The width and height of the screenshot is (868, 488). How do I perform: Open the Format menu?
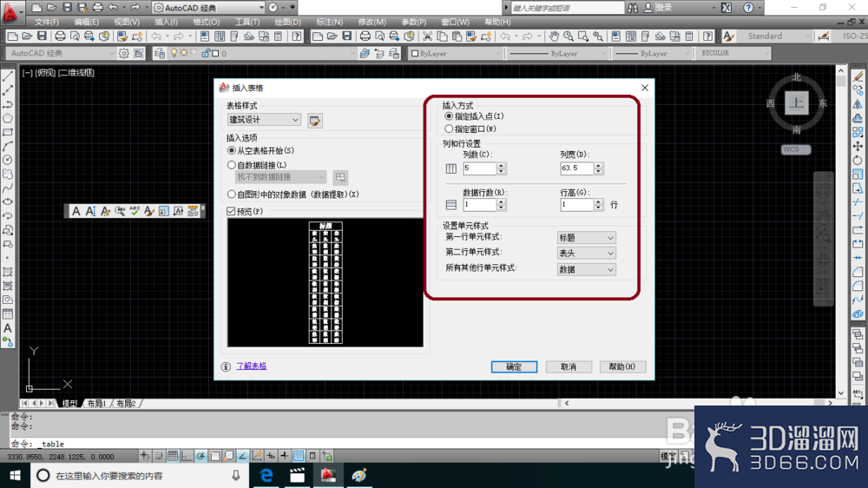tap(206, 23)
